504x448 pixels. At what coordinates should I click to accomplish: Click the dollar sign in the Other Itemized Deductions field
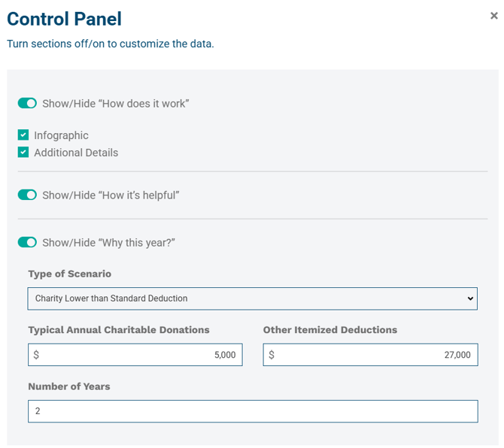point(272,355)
